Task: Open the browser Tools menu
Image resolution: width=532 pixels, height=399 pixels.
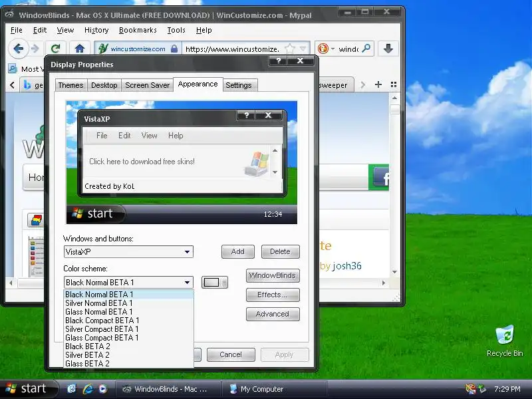Action: point(176,30)
